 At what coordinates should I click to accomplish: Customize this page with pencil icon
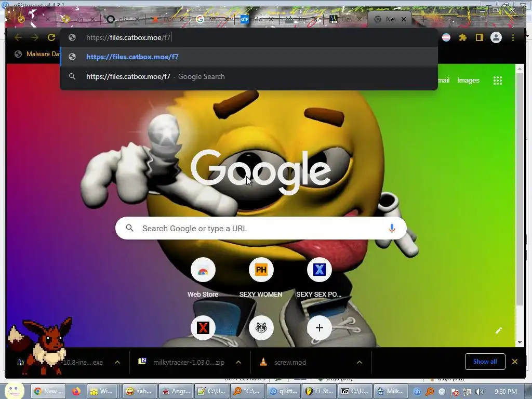(498, 330)
